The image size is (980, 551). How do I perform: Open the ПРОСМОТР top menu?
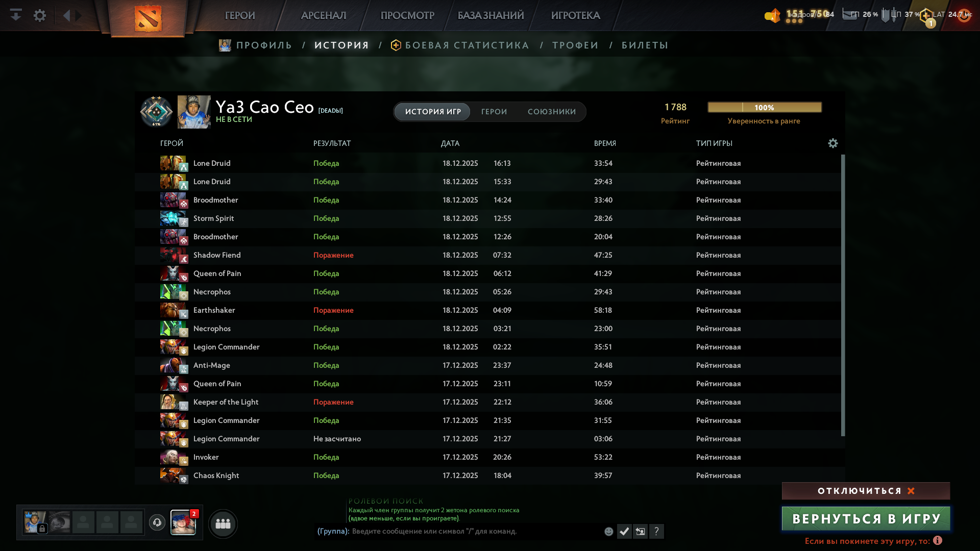coord(407,15)
